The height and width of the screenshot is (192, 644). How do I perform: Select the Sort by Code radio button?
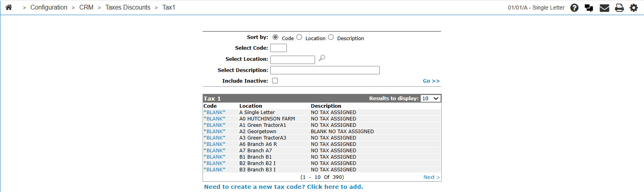275,37
